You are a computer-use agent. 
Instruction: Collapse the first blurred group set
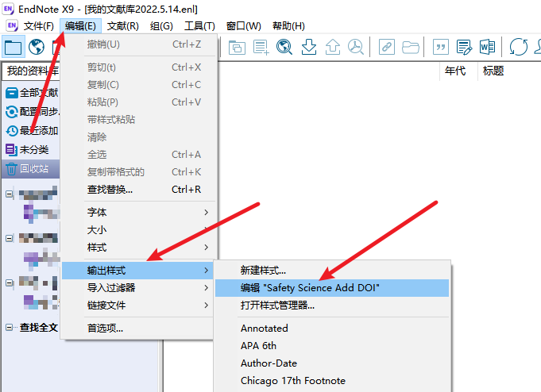[x=10, y=194]
